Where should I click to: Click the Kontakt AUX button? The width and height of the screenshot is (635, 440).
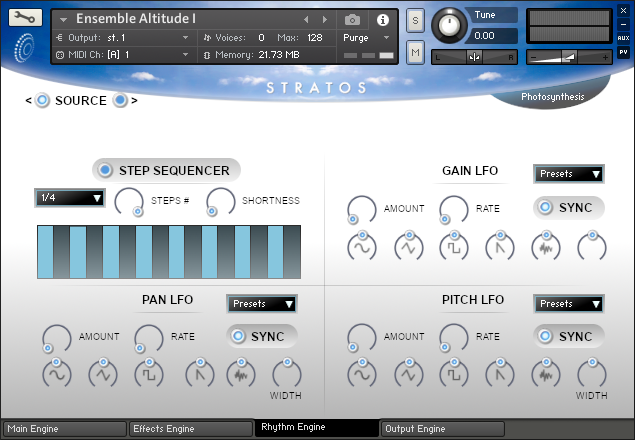623,38
